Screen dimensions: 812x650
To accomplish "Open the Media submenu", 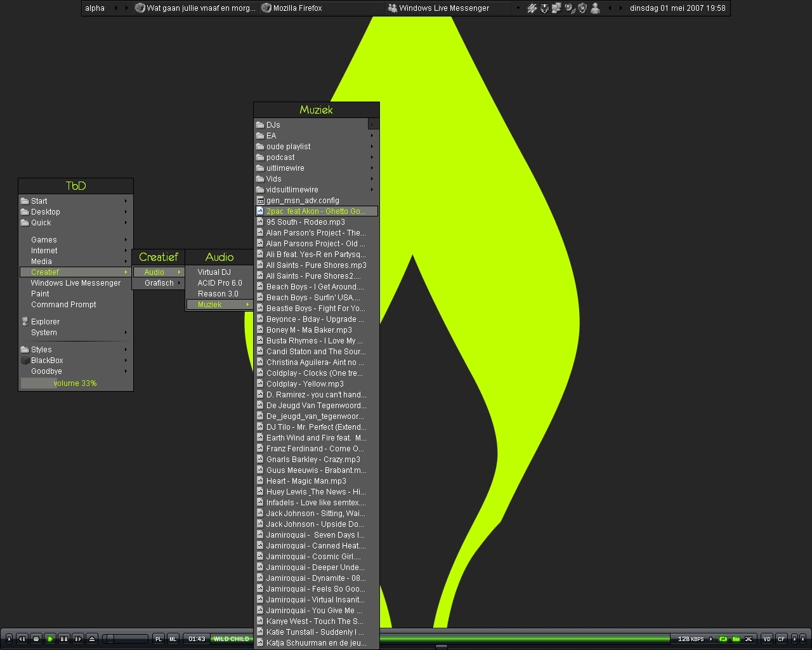I will 75,262.
